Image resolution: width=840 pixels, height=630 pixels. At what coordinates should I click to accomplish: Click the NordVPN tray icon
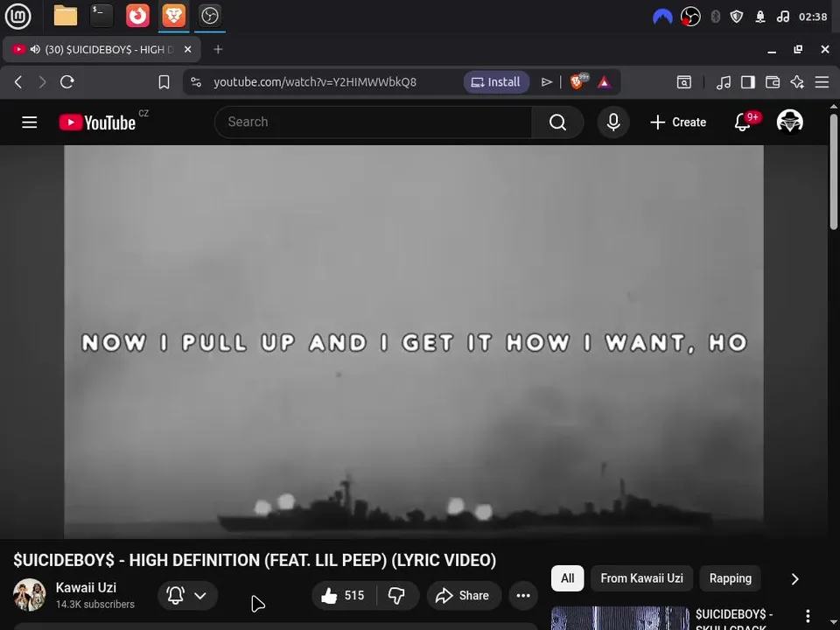click(x=662, y=17)
